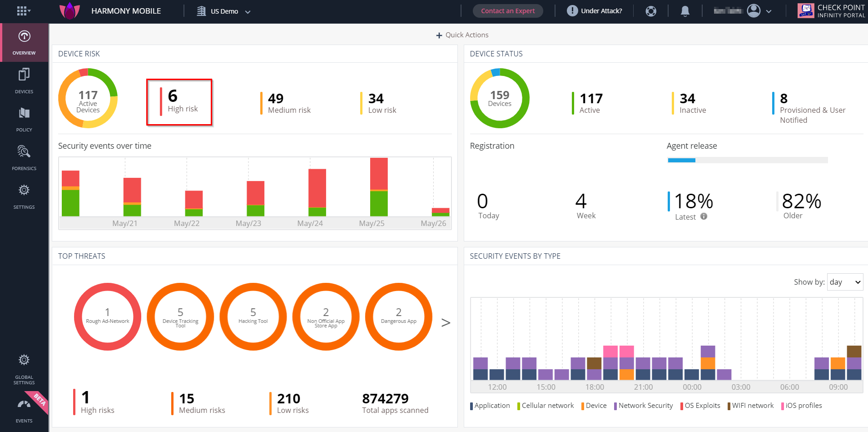Toggle the WIFI network legend entry
Viewport: 868px width, 432px height.
point(750,406)
